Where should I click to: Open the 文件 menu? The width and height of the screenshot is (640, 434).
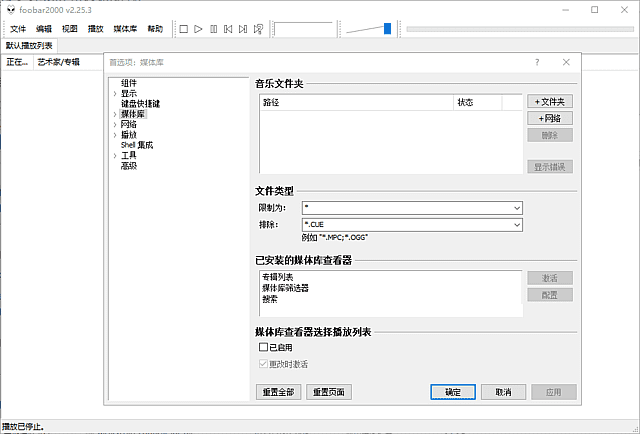(18, 29)
